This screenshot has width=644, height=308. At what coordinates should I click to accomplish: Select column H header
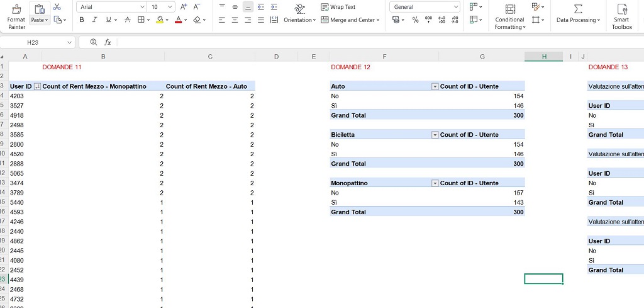click(544, 57)
